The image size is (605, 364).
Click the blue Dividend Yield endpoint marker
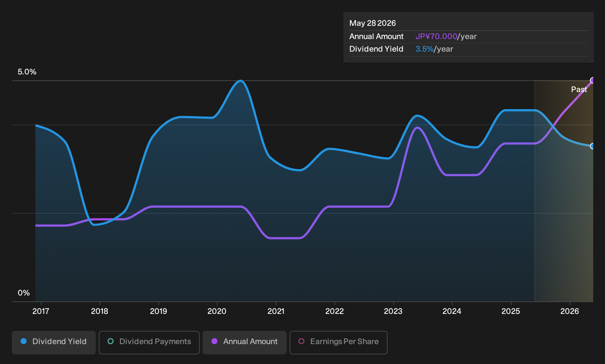pos(592,146)
